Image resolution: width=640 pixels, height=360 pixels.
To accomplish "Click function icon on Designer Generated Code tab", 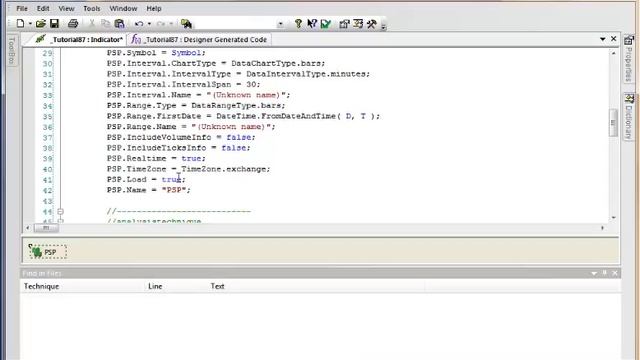I will coord(136,39).
